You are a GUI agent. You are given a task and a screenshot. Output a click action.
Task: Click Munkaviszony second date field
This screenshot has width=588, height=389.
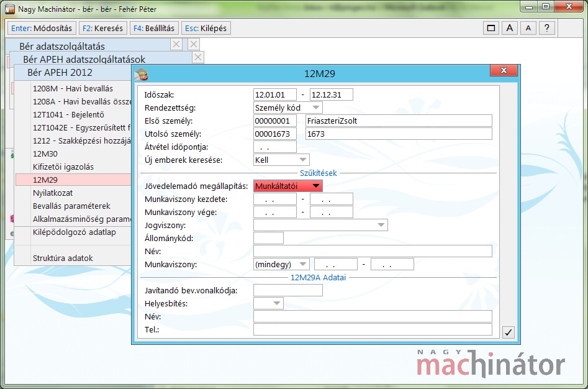tap(392, 264)
